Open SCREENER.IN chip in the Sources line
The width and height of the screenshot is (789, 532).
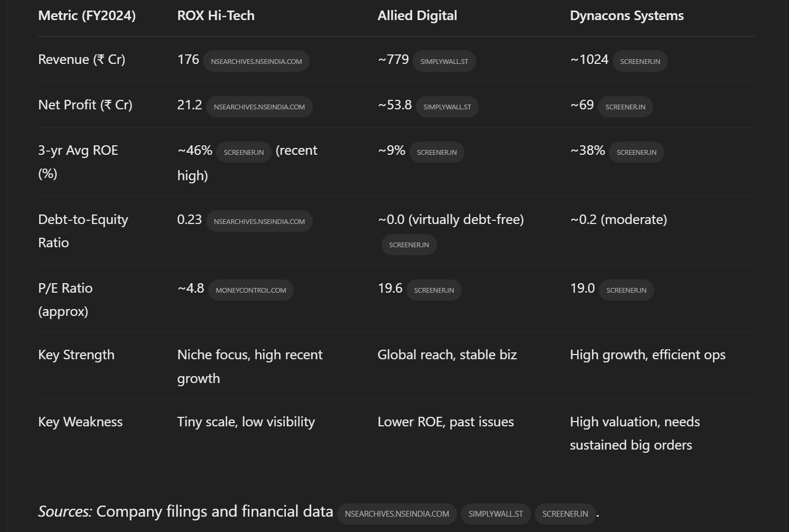[565, 514]
